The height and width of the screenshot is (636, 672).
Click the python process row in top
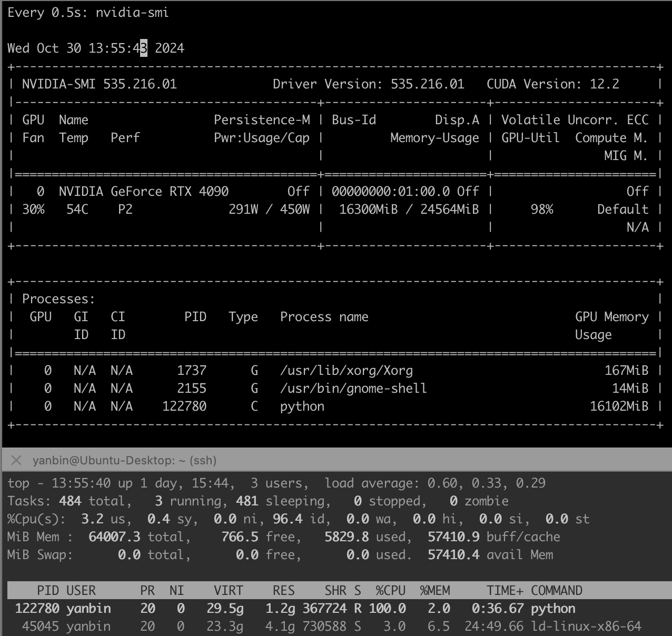tap(295, 609)
